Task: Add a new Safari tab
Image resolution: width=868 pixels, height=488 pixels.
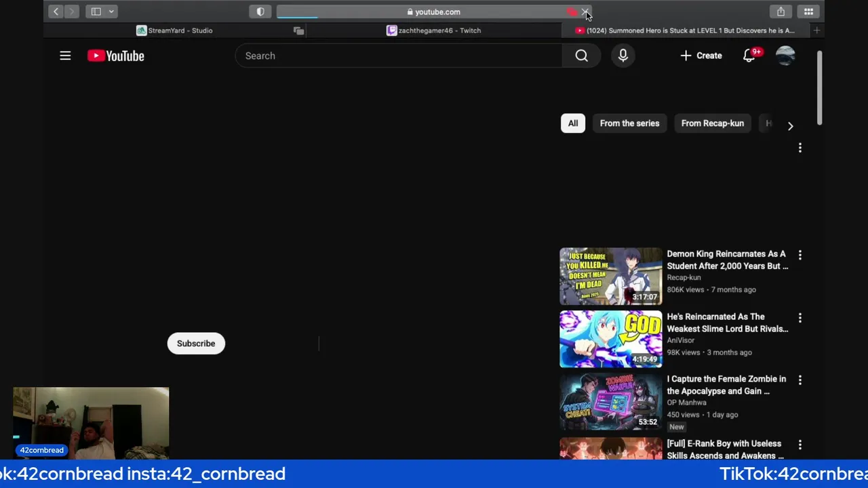Action: click(816, 30)
